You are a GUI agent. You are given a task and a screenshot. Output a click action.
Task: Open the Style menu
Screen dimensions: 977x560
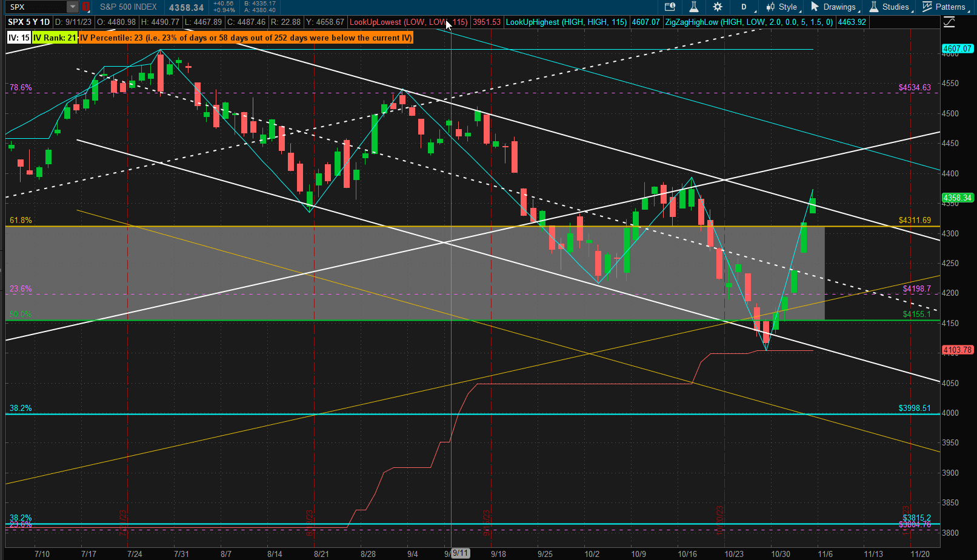[x=782, y=7]
